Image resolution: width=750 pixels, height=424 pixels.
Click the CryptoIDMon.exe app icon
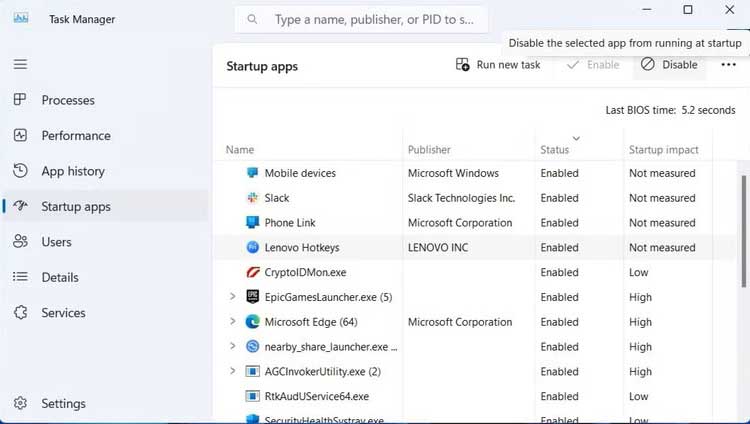tap(253, 272)
